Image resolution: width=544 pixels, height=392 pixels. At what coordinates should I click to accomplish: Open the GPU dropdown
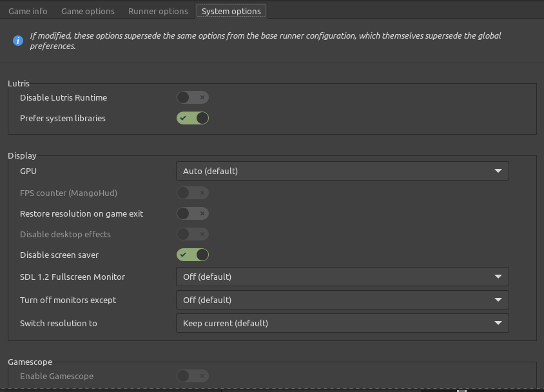click(x=342, y=171)
